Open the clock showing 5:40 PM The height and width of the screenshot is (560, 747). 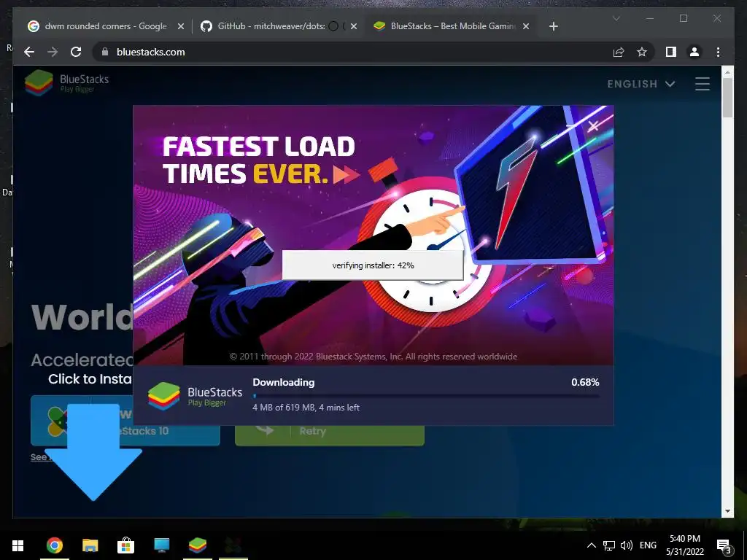[x=684, y=545]
